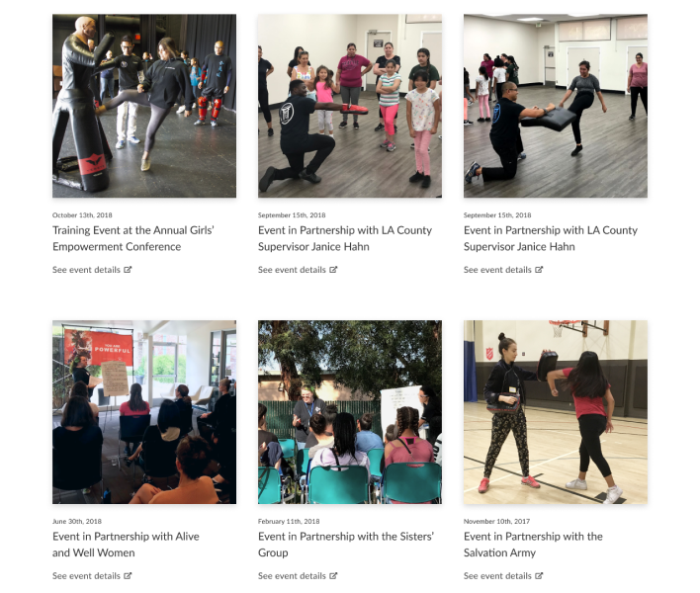
Task: Open photo of woman kicking black pad
Action: [556, 106]
